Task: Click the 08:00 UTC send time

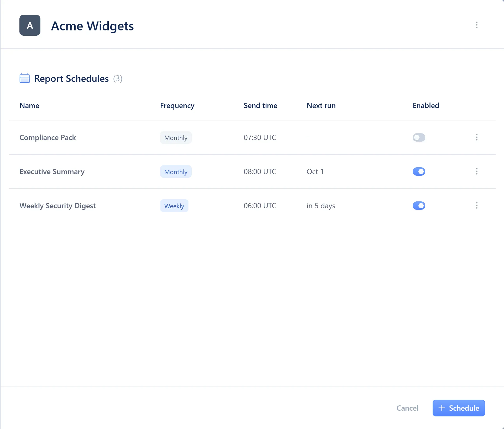Action: (260, 171)
